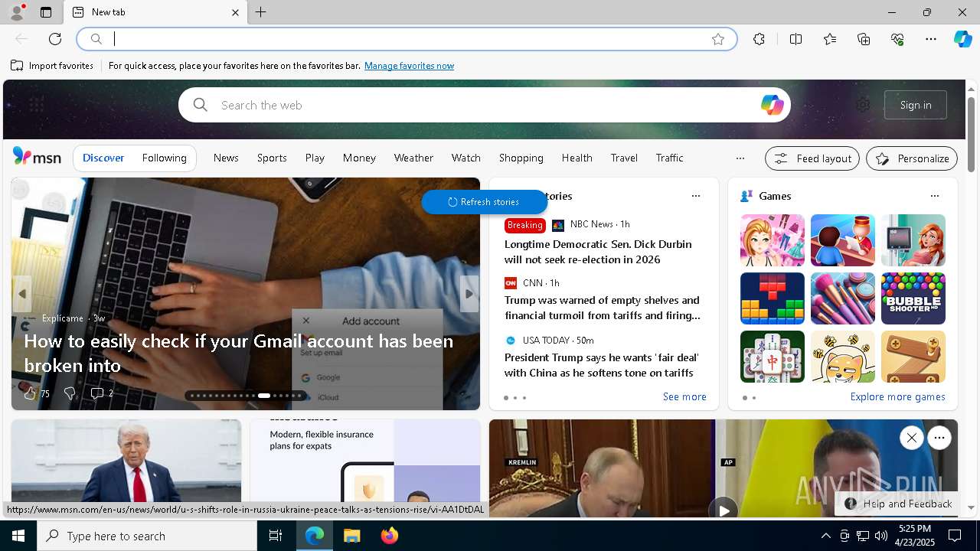Open the Windows Start menu

[x=18, y=536]
